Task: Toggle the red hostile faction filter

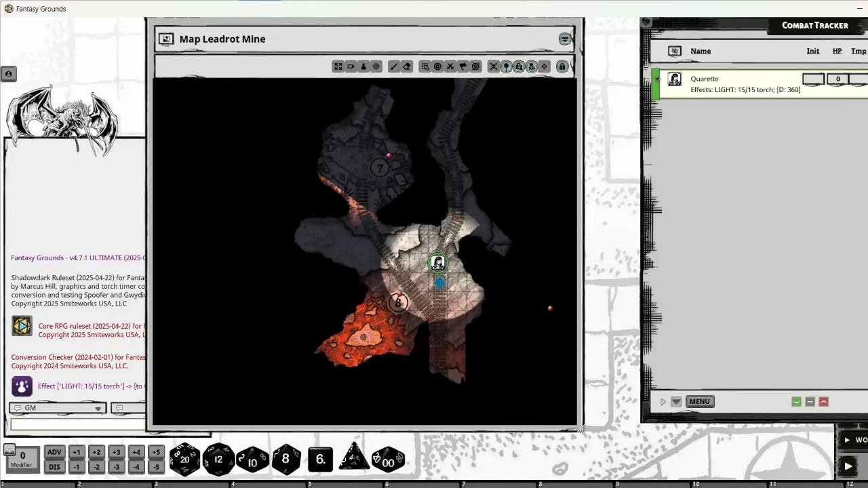Action: 823,401
